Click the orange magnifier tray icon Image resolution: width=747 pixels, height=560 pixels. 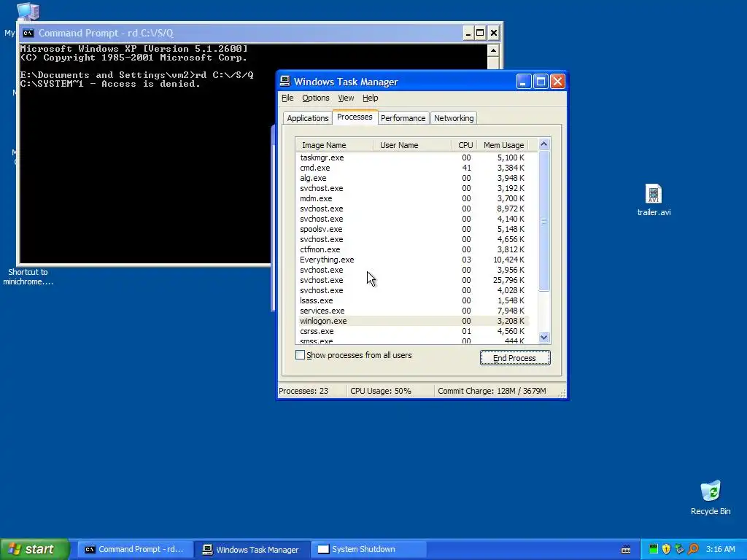[x=693, y=549]
